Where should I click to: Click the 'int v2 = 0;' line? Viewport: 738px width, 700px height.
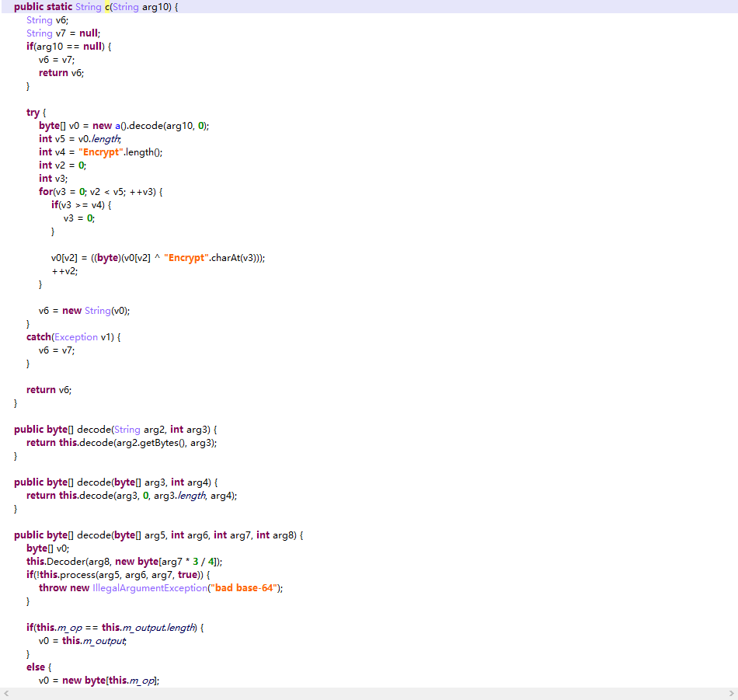pyautogui.click(x=63, y=165)
